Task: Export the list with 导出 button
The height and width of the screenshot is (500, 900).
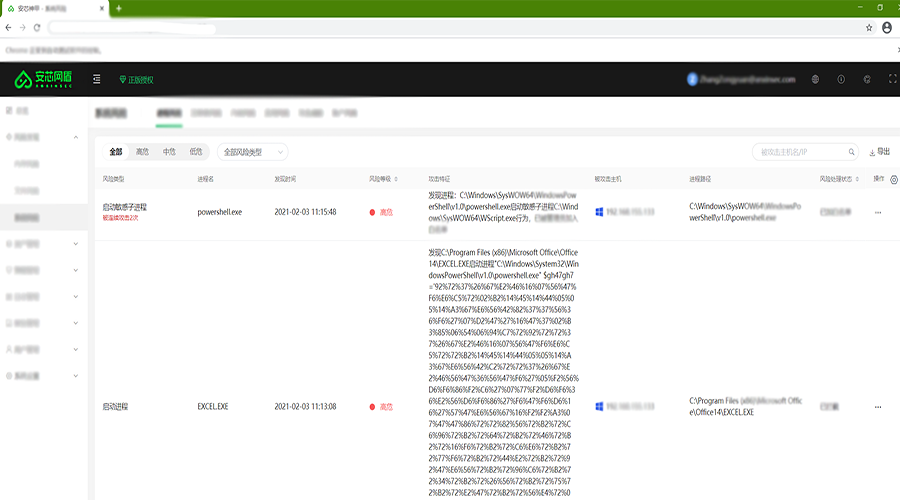Action: (x=879, y=152)
